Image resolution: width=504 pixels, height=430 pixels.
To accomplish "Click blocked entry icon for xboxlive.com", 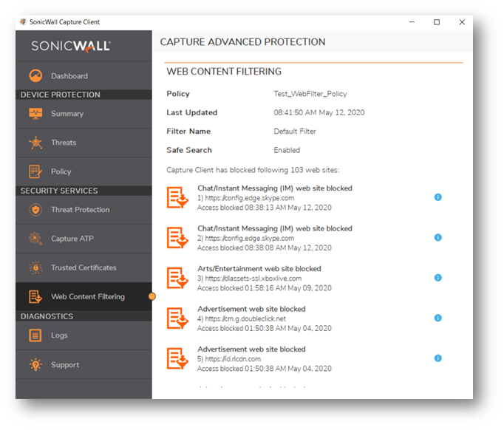I will click(x=177, y=278).
